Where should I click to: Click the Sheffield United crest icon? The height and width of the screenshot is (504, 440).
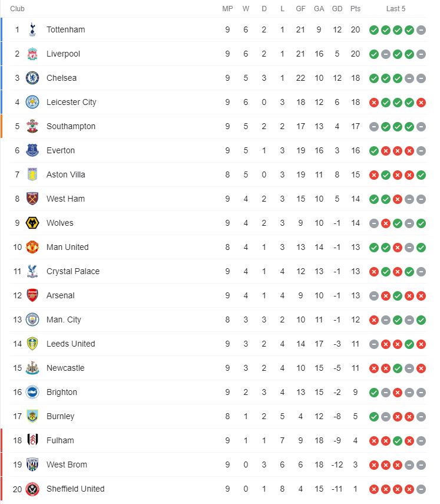[32, 489]
